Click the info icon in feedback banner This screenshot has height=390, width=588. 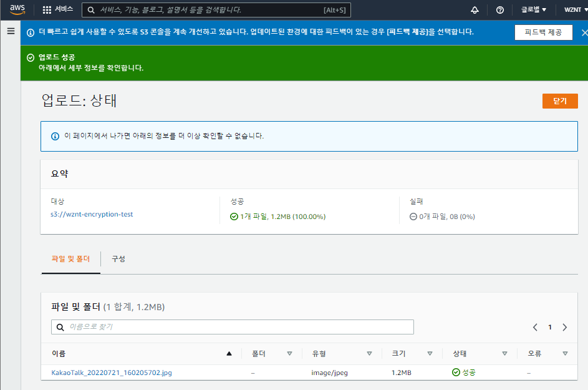[x=31, y=32]
